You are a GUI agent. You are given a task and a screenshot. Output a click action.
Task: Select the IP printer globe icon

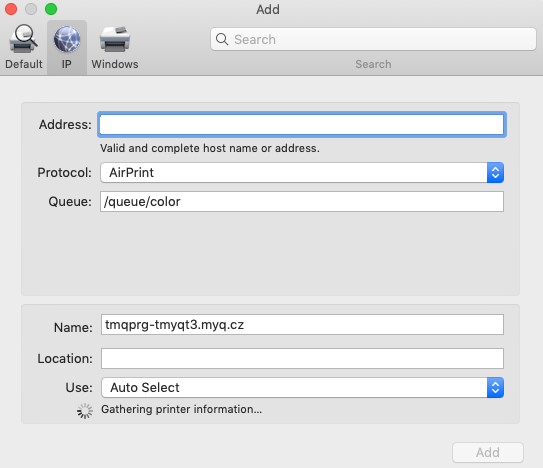pos(67,39)
